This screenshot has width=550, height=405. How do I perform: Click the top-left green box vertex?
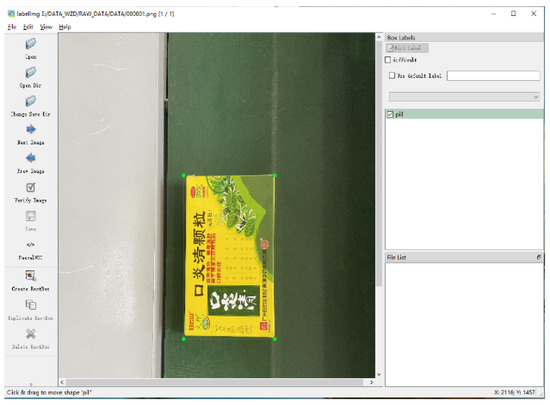tap(183, 175)
